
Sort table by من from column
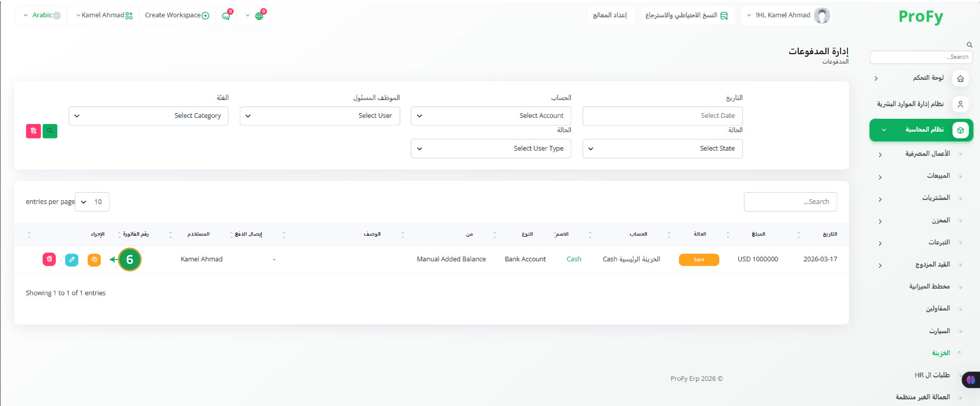(469, 234)
